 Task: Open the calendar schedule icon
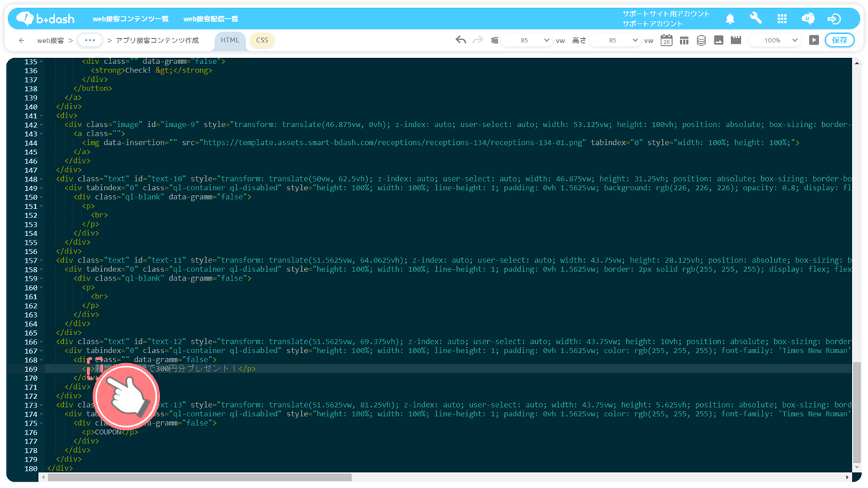point(666,40)
